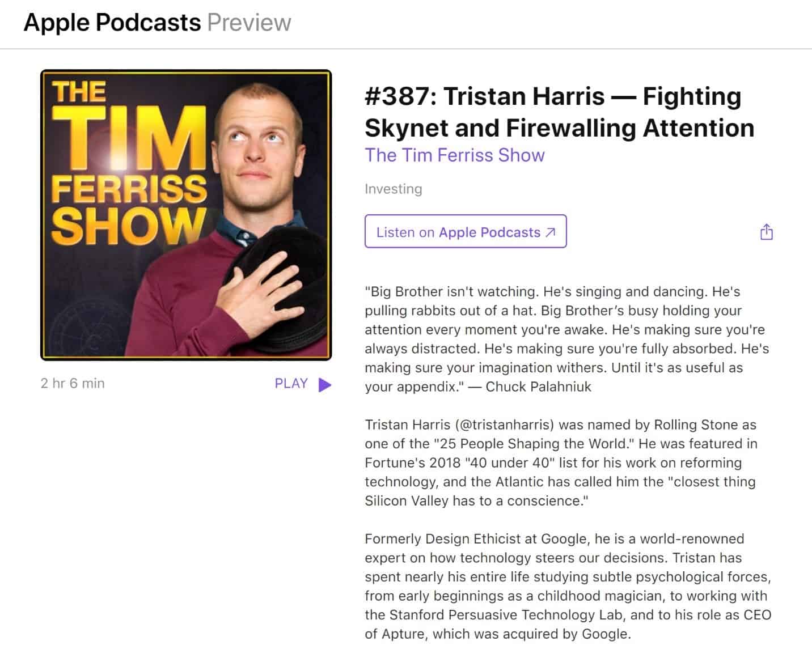Open The Tim Ferriss Show link
This screenshot has height=658, width=812.
point(454,155)
